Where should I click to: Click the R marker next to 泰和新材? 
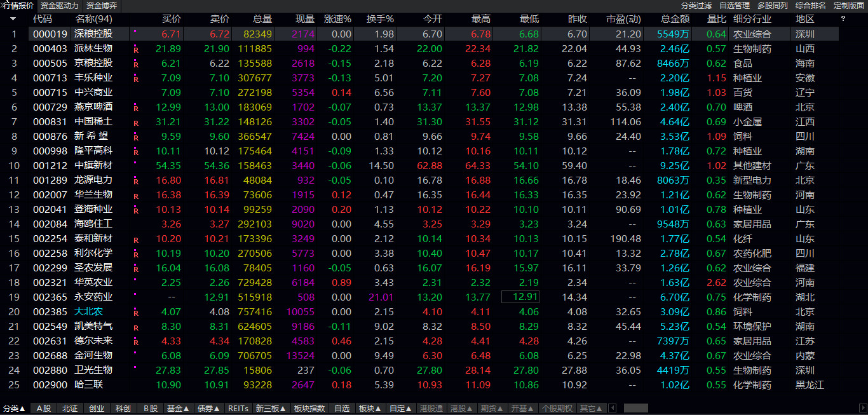point(136,239)
